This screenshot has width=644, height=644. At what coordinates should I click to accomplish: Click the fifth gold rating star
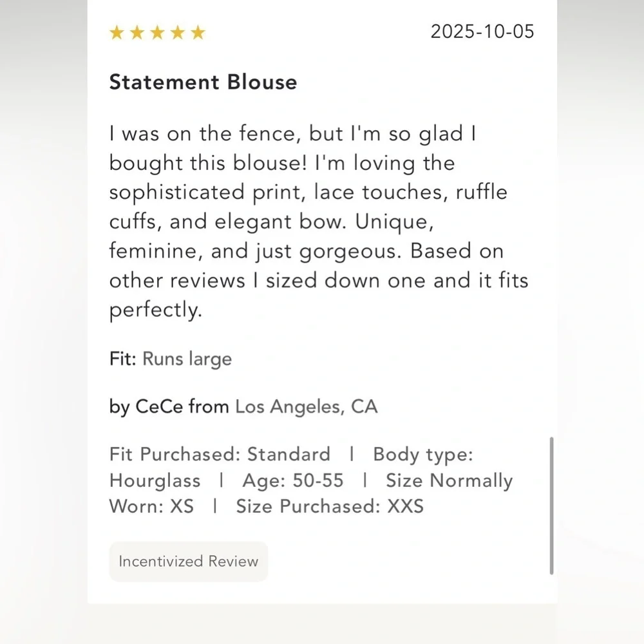click(198, 32)
